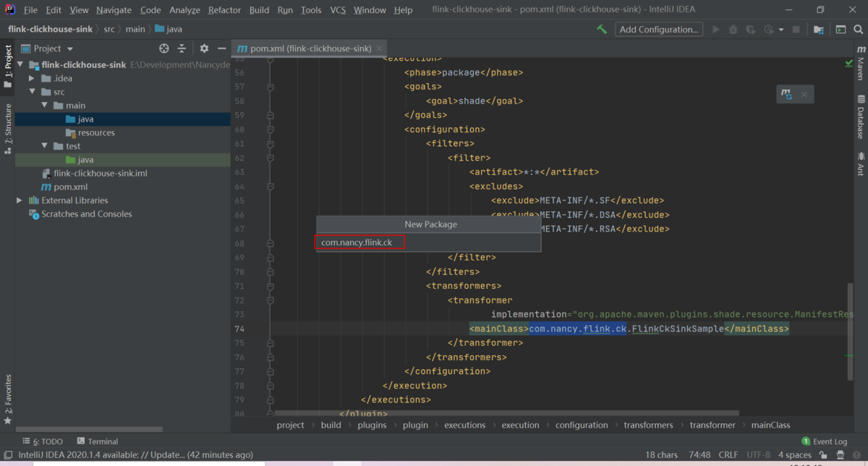The height and width of the screenshot is (466, 868).
Task: Open the profiler options dropdown arrow
Action: [780, 30]
